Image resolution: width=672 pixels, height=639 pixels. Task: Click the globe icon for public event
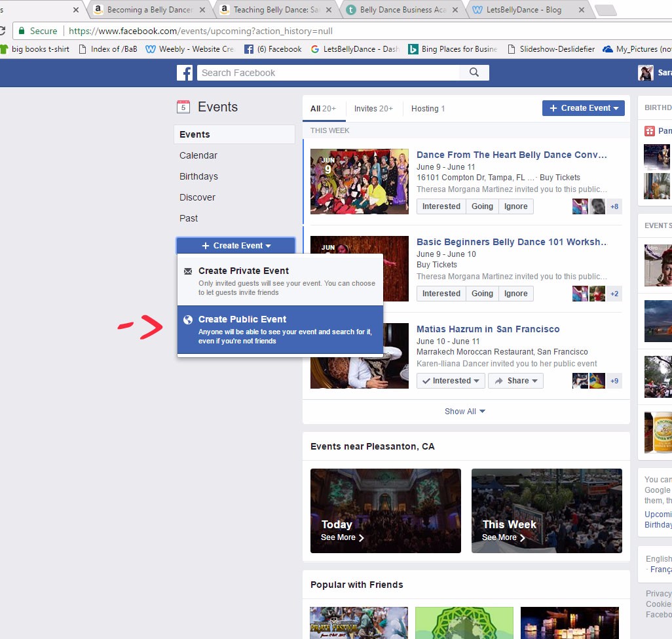[x=188, y=320]
